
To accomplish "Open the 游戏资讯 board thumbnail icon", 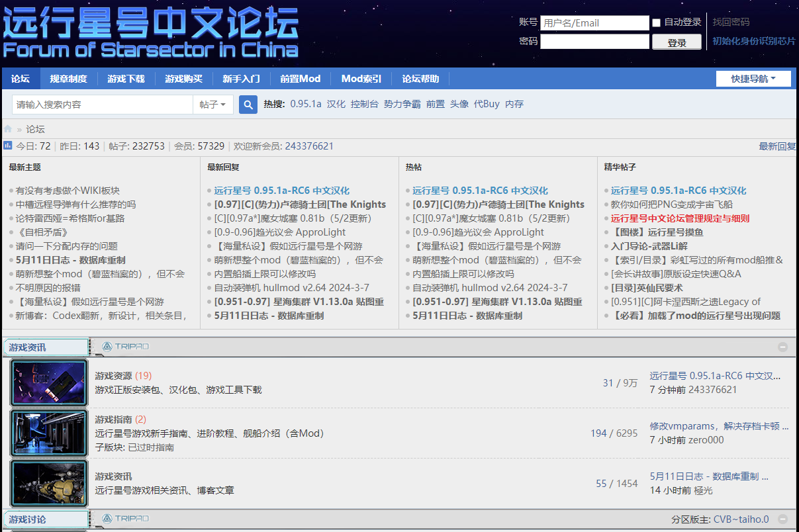I will coord(49,483).
